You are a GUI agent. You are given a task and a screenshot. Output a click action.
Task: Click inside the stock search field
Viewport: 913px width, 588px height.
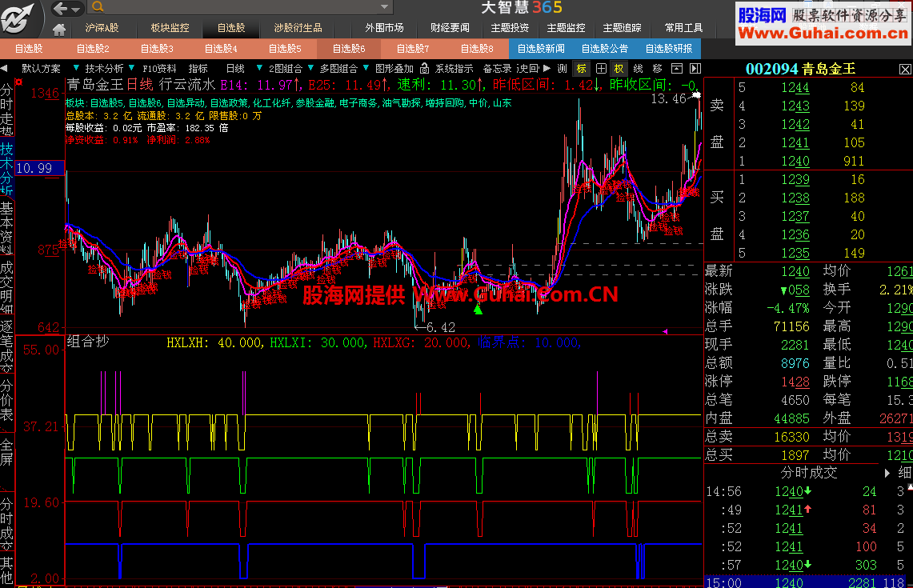point(240,7)
